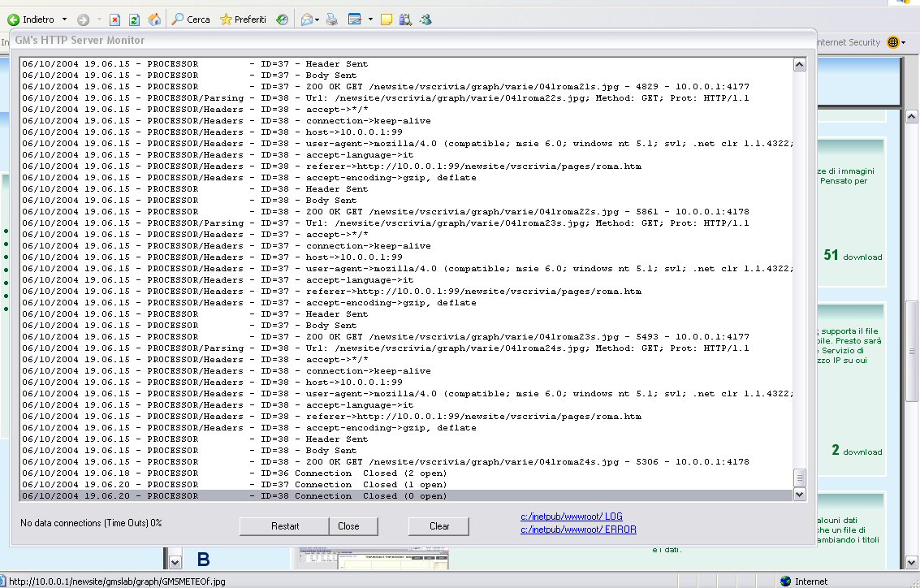920x588 pixels.
Task: Click the status bar URL GMSMETEOf.jpg
Action: coord(117,582)
